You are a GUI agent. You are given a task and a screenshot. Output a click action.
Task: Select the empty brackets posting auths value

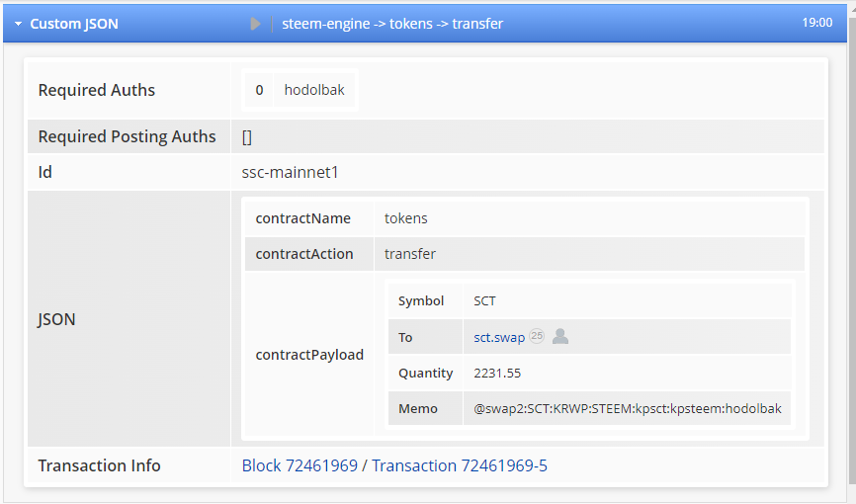(247, 137)
